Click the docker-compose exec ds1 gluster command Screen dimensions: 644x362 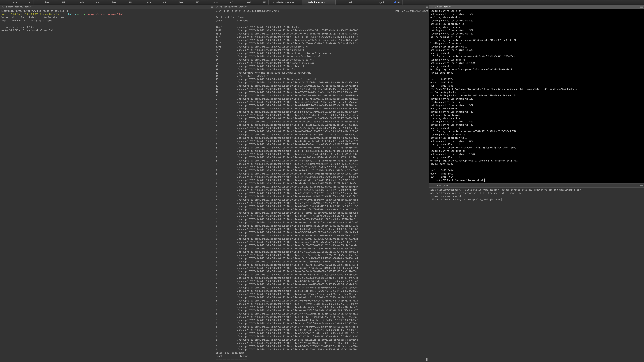click(541, 190)
